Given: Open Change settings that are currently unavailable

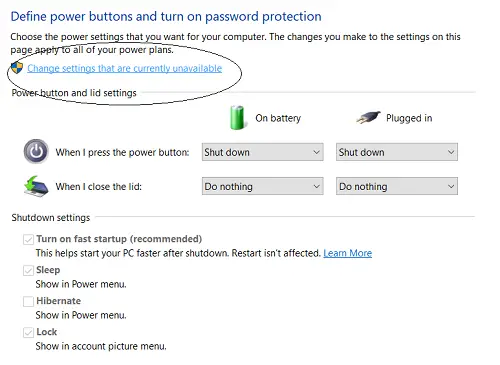Looking at the screenshot, I should click(x=125, y=68).
